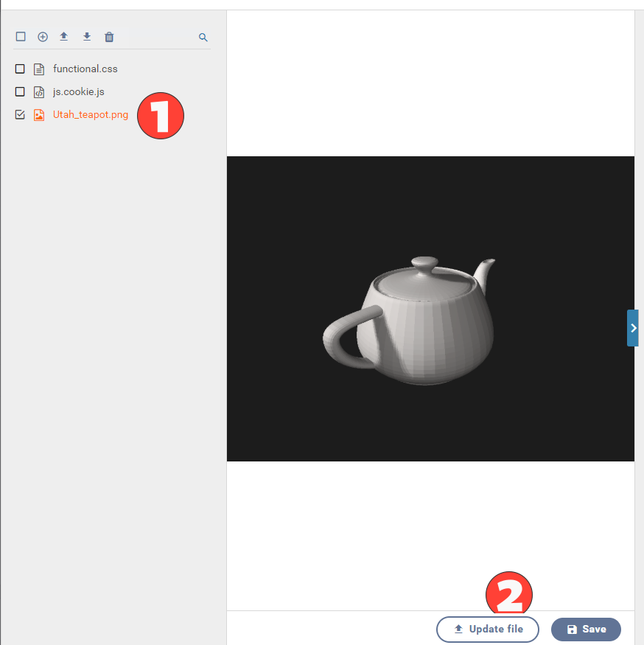Viewport: 644px width, 645px height.
Task: Open js.cookie.js from the file list
Action: pos(79,92)
